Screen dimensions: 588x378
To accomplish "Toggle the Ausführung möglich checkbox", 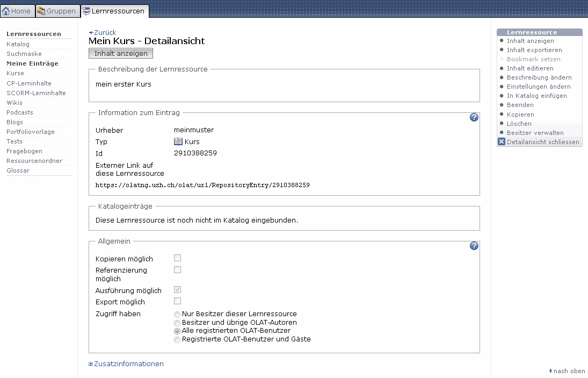I will click(177, 290).
